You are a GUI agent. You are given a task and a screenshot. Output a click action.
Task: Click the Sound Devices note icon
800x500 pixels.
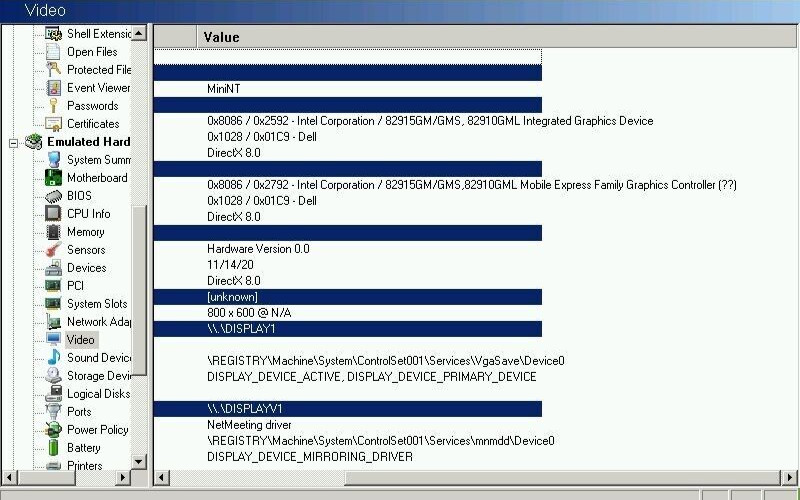53,358
